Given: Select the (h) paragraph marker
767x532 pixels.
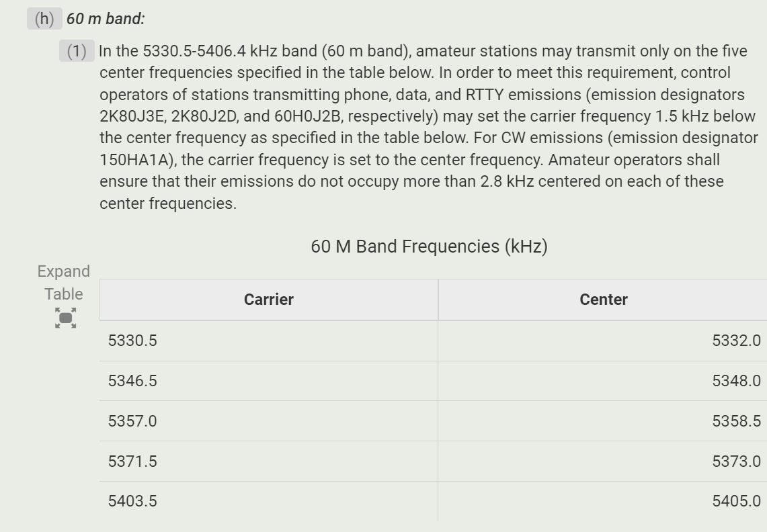Looking at the screenshot, I should point(44,19).
